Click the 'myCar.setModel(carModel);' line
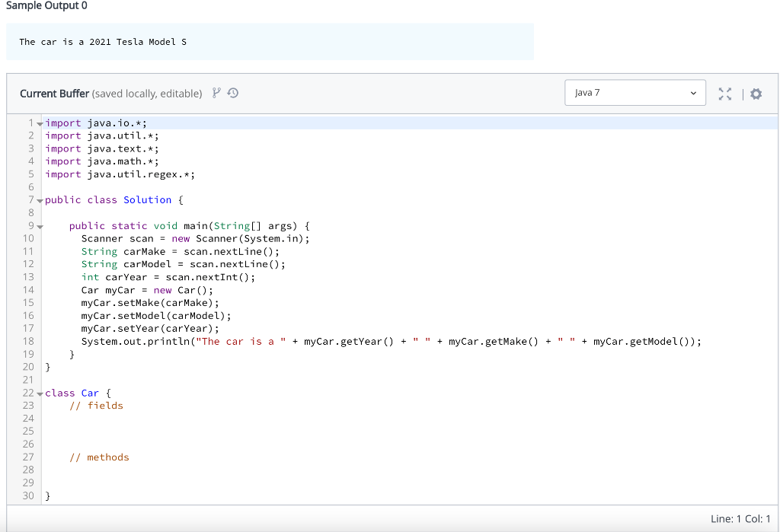The width and height of the screenshot is (780, 532). tap(156, 316)
